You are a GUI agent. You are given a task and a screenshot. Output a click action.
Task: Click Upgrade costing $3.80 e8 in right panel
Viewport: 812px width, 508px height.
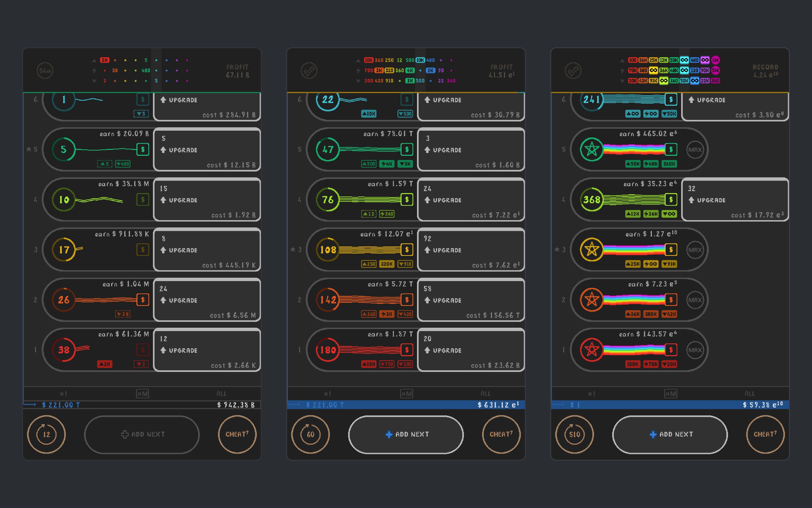pyautogui.click(x=735, y=106)
